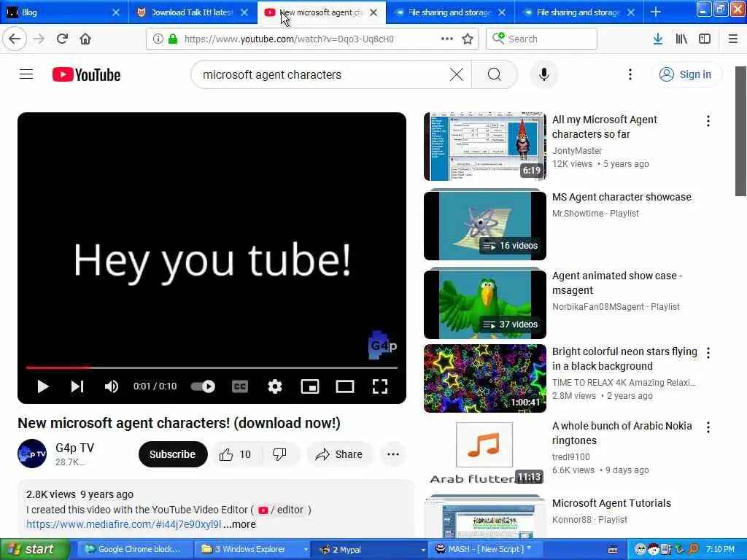This screenshot has width=747, height=560.
Task: Skip to the next video
Action: tap(77, 386)
